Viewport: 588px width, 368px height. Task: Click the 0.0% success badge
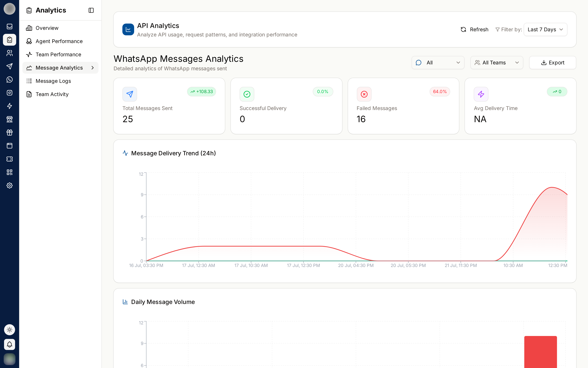323,91
